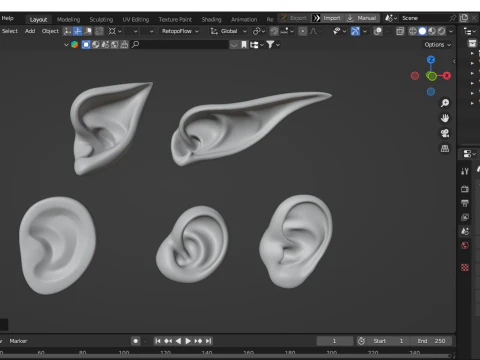The image size is (480, 360).
Task: Open the Add menu in the viewport header
Action: (x=30, y=31)
